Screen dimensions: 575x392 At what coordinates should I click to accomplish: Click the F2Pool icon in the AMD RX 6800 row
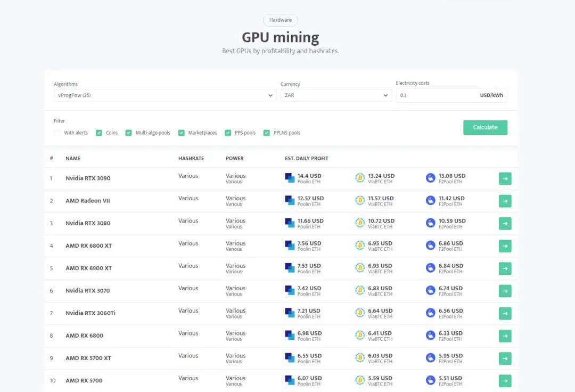coord(431,336)
